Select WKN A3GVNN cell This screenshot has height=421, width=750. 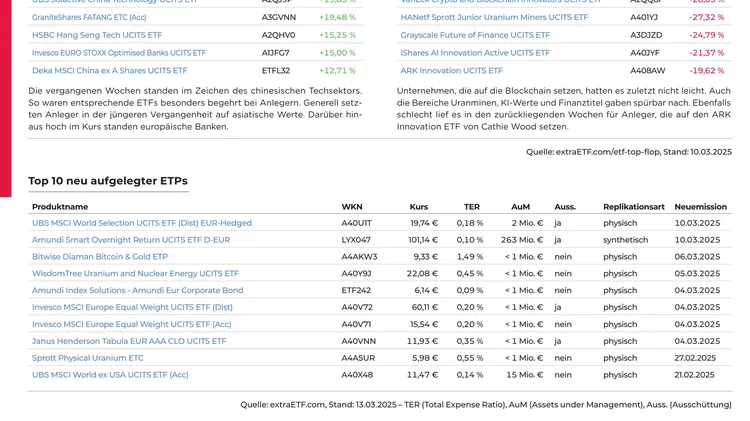tap(279, 17)
